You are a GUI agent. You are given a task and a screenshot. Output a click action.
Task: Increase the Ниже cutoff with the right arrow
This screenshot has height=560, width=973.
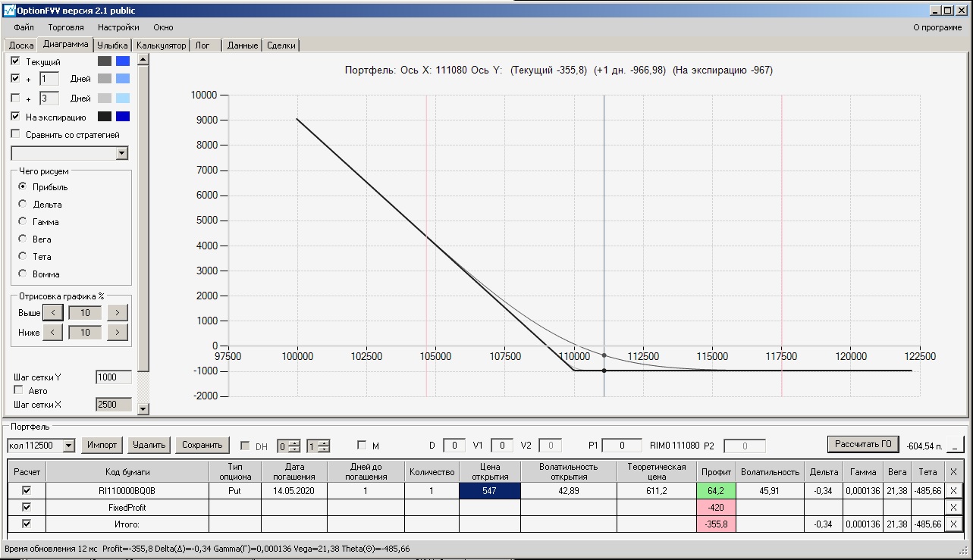(118, 332)
